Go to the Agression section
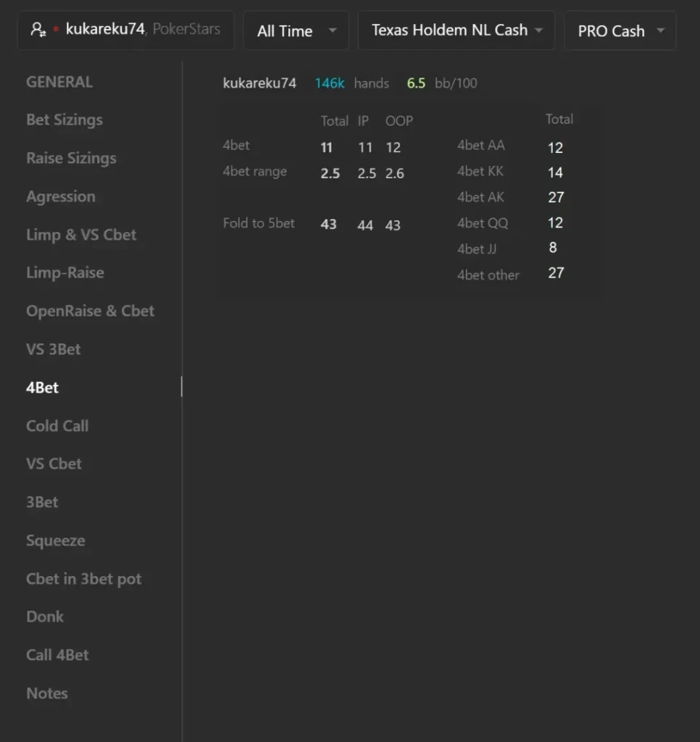Screen dimensions: 700x742 (61, 196)
